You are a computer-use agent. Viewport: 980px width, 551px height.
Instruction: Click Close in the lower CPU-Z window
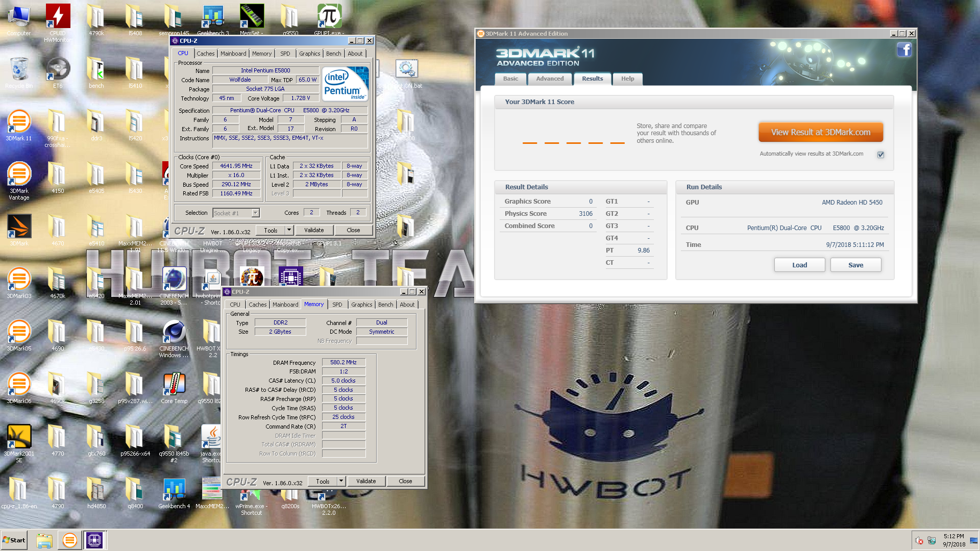click(x=405, y=481)
